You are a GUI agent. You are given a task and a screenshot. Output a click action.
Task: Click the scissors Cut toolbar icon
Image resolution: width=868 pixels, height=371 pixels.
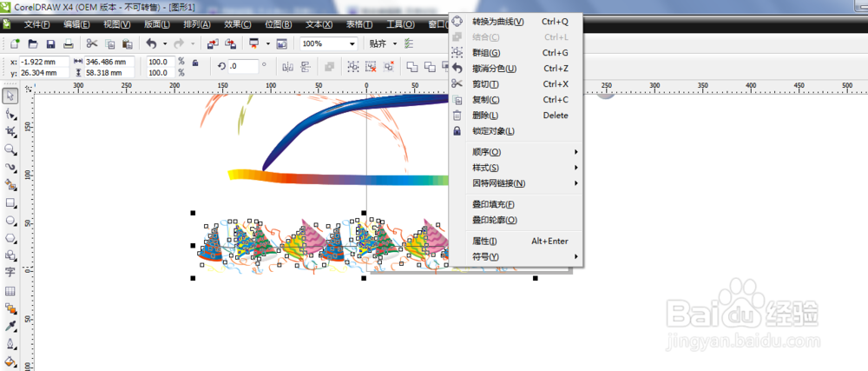point(92,43)
